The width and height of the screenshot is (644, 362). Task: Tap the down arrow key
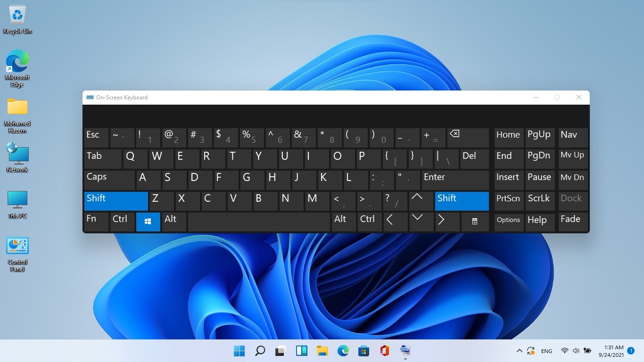[421, 222]
